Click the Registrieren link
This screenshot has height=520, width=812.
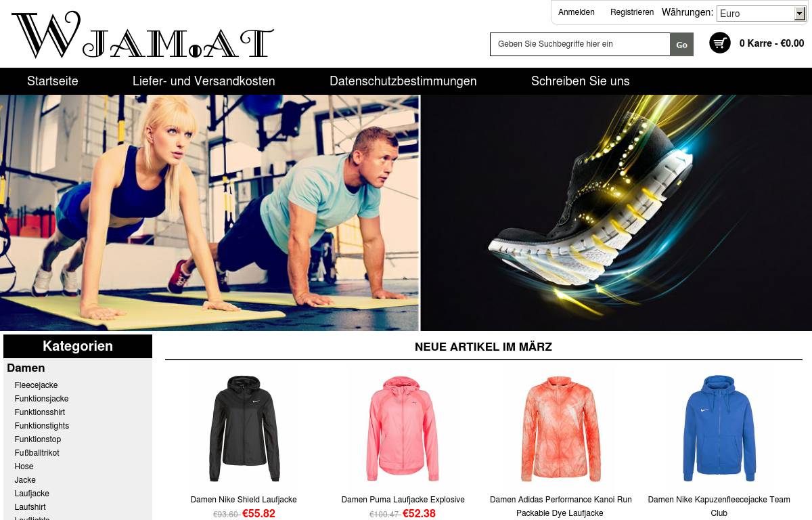[632, 12]
